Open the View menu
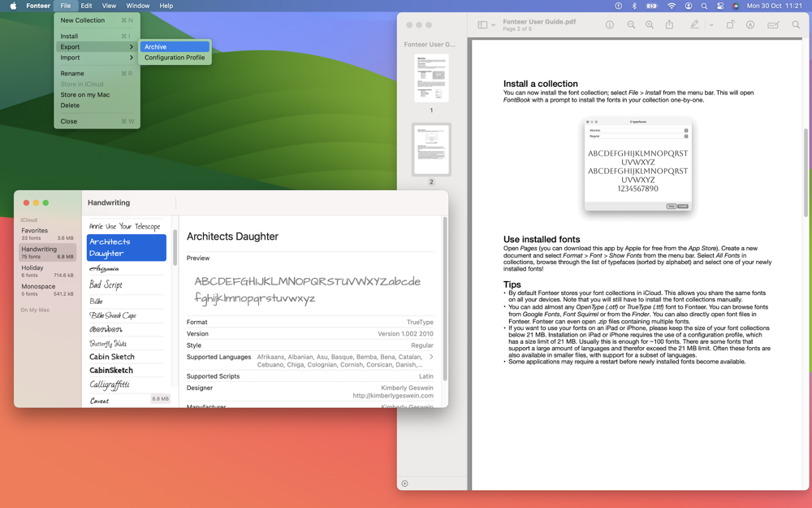 tap(109, 6)
